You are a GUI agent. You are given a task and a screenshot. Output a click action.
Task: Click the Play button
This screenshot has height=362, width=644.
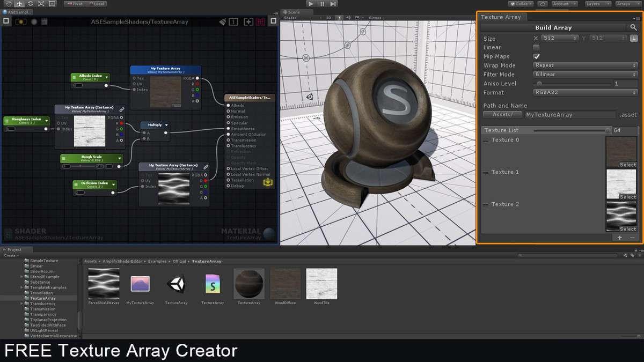click(x=311, y=3)
